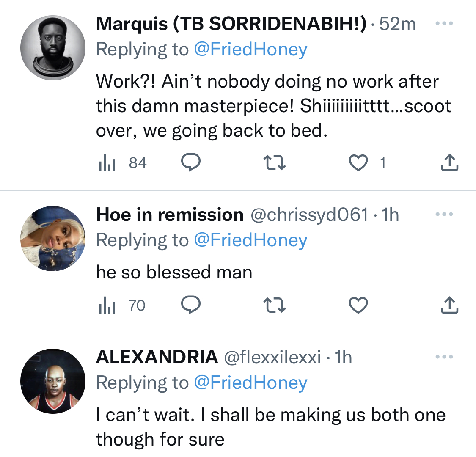Open Hoe in remission's profile avatar

[53, 239]
